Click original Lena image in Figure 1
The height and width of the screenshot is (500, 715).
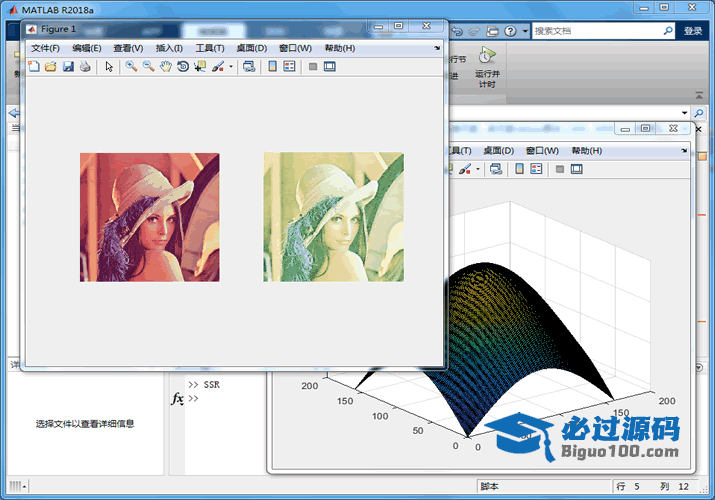[150, 217]
